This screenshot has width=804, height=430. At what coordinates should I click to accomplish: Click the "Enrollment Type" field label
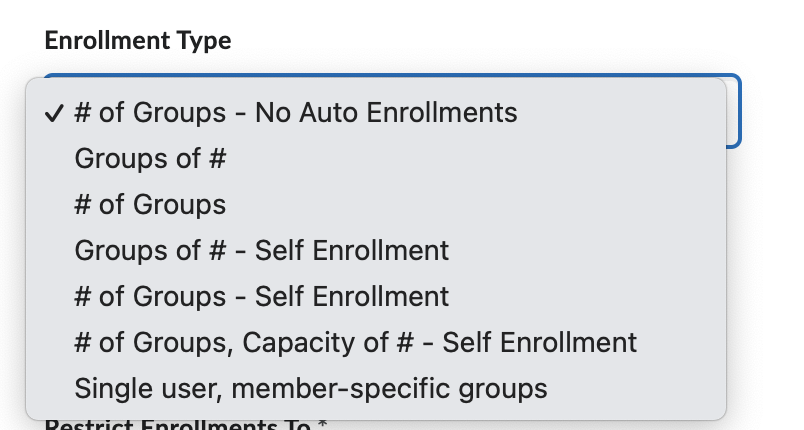[x=138, y=41]
